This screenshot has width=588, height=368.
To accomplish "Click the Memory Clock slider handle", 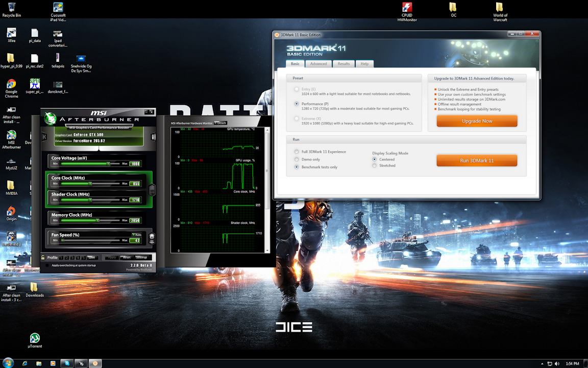I will tap(97, 220).
